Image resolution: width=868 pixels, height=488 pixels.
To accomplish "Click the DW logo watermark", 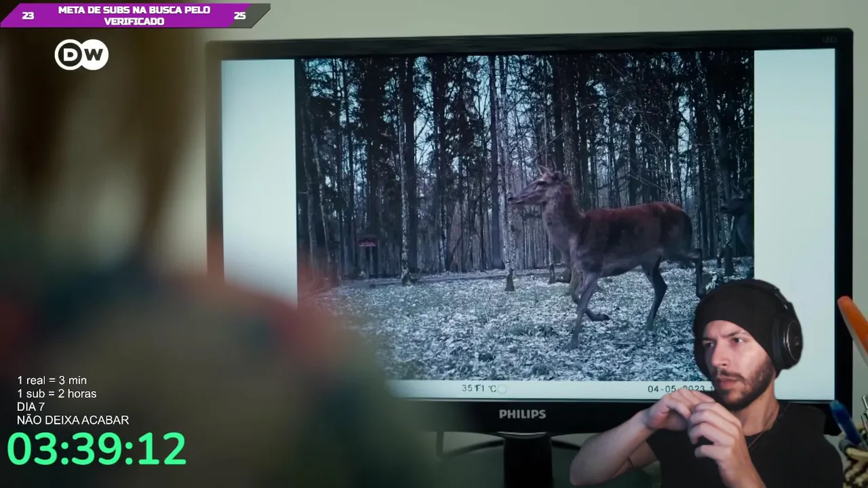I will pos(81,55).
